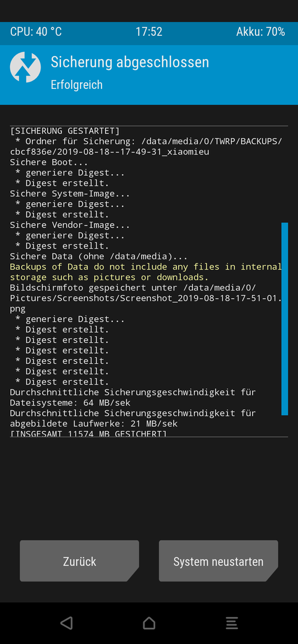Tap the TWRP logo icon
The height and width of the screenshot is (644, 298).
25,67
